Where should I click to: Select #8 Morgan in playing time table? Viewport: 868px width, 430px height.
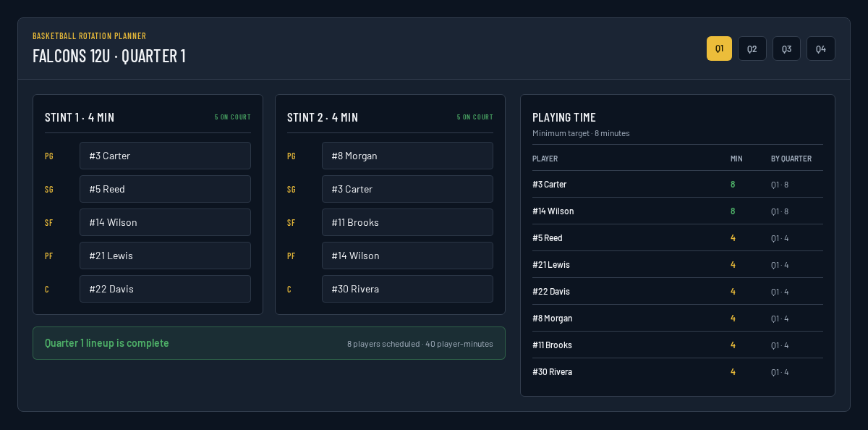click(x=678, y=319)
